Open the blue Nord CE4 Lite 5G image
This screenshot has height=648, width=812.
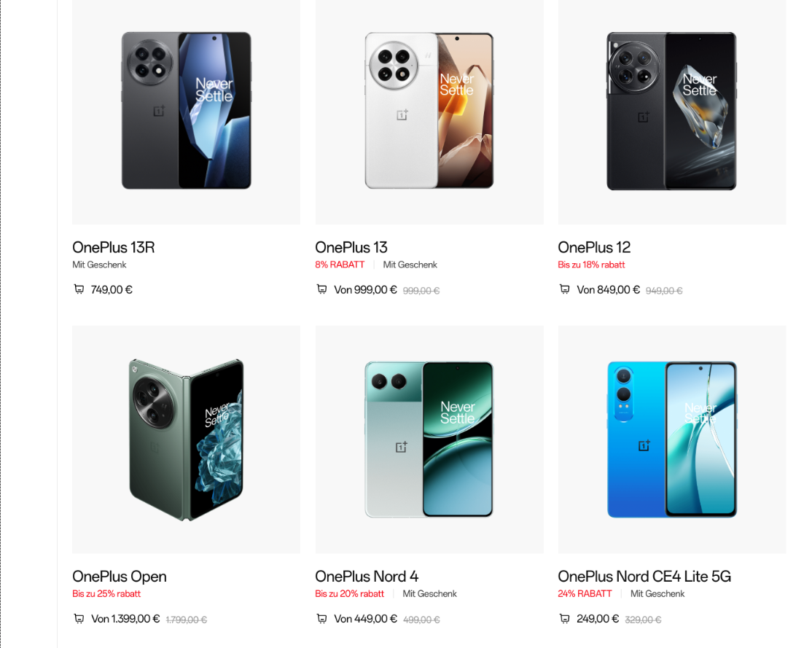671,440
